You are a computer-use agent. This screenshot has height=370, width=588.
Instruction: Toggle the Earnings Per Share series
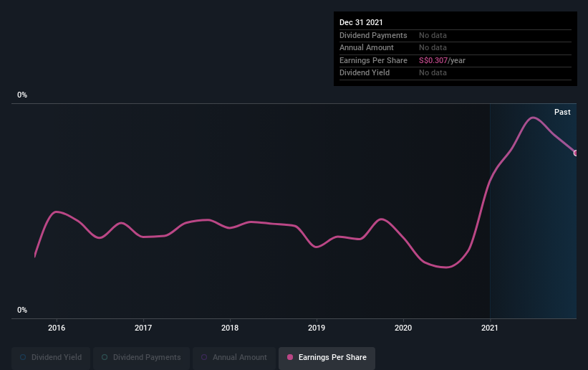(327, 357)
